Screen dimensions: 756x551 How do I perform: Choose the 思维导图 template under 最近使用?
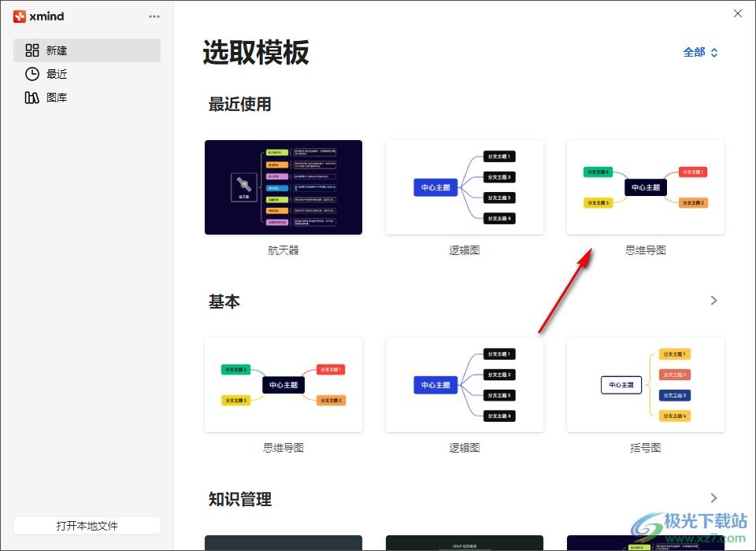point(646,187)
